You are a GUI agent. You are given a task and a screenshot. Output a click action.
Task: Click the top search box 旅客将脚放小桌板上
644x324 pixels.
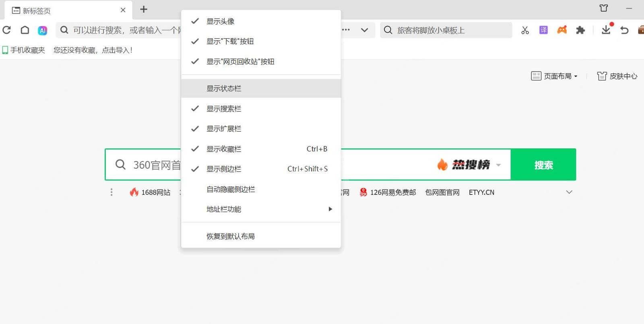[x=446, y=30]
